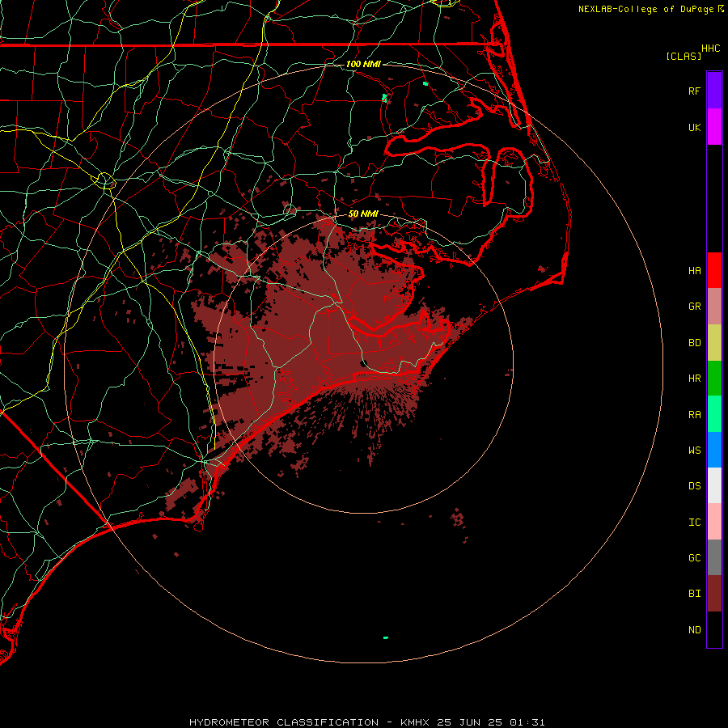This screenshot has height=728, width=728.
Task: Select the BD yellow legend swatch
Action: [x=714, y=342]
